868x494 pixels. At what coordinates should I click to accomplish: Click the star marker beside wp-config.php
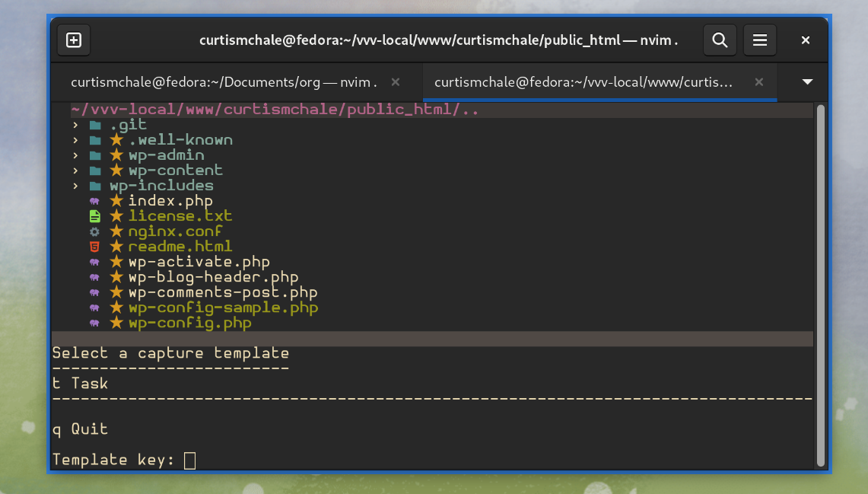pos(116,323)
